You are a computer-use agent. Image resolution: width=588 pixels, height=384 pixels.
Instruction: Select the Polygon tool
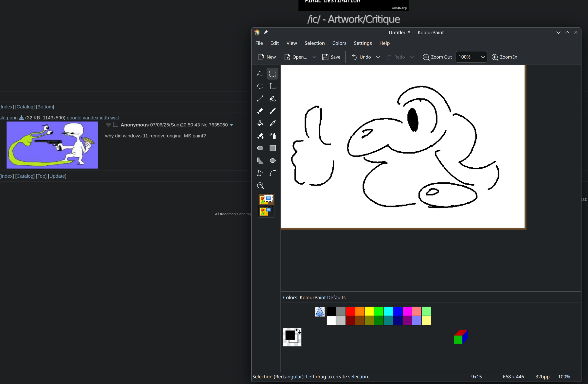pyautogui.click(x=260, y=161)
